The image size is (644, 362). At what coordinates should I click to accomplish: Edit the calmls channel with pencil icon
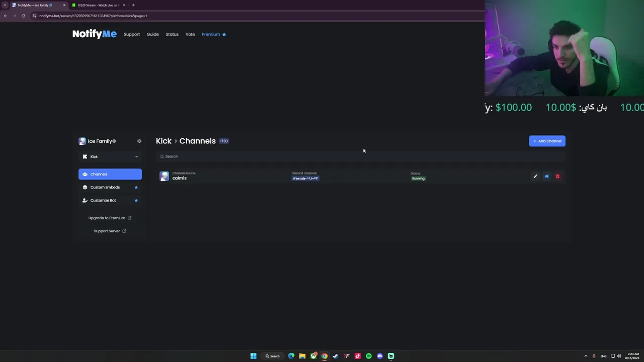(x=535, y=176)
